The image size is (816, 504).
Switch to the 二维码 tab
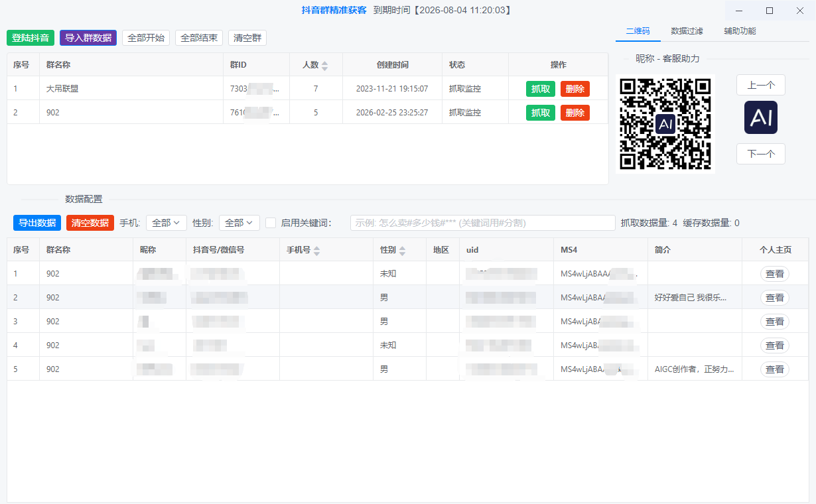pyautogui.click(x=638, y=31)
